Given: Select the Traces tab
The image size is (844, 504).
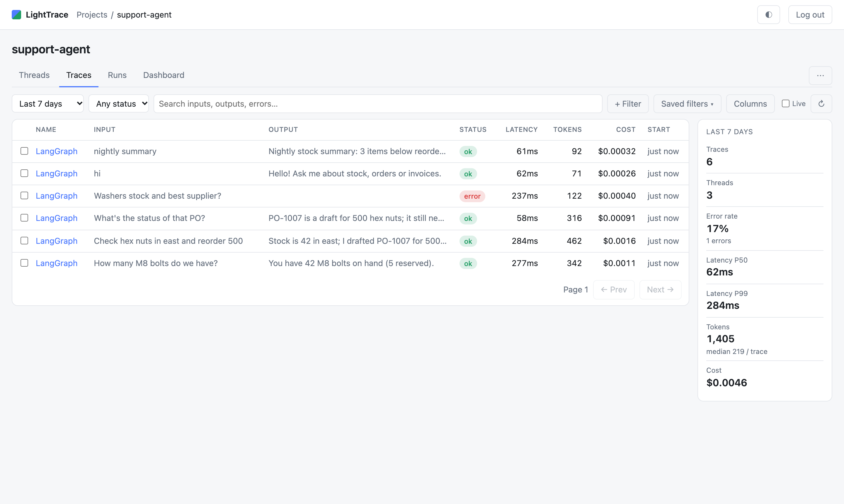Looking at the screenshot, I should [x=79, y=75].
